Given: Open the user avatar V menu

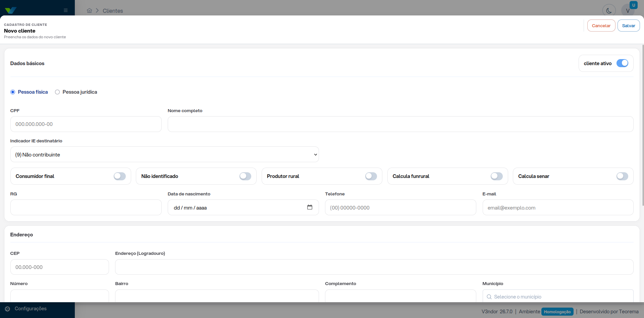Looking at the screenshot, I should tap(628, 11).
